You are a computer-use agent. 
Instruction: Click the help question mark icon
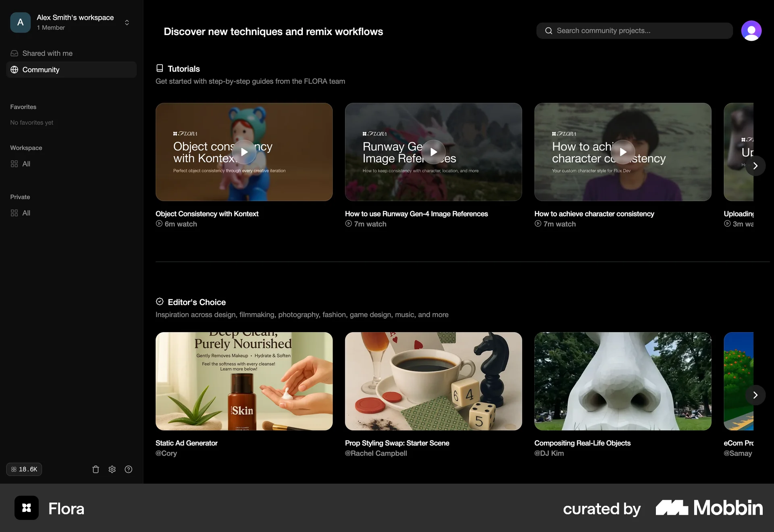point(128,469)
